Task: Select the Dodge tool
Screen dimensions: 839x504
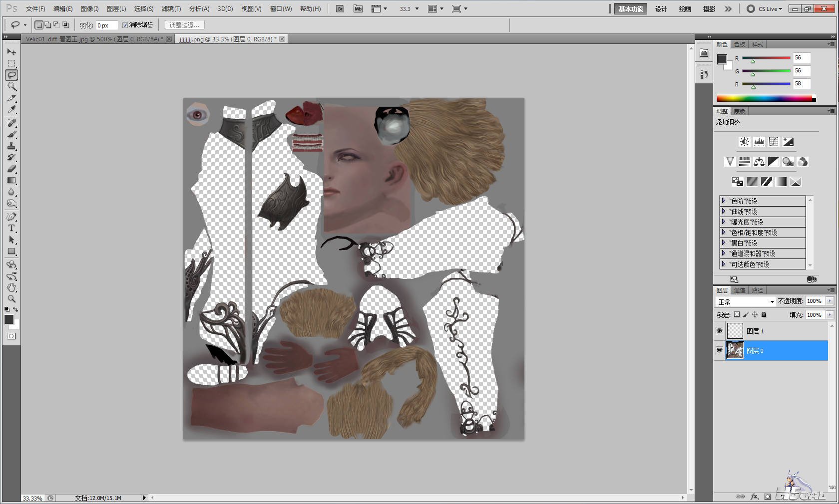Action: point(11,203)
